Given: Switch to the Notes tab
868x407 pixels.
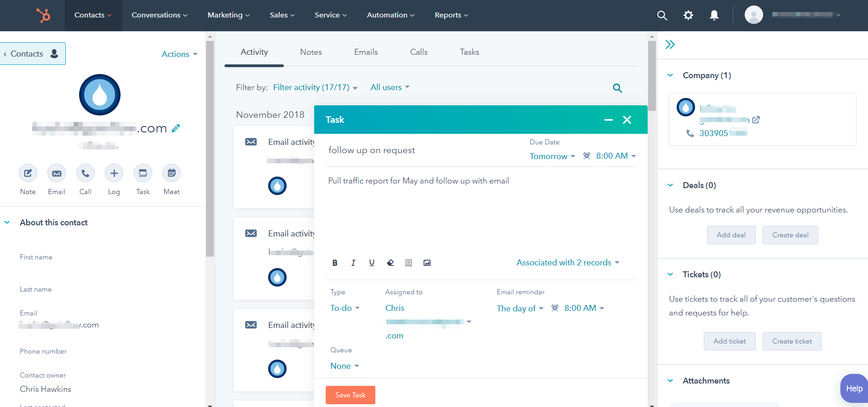Looking at the screenshot, I should point(311,52).
